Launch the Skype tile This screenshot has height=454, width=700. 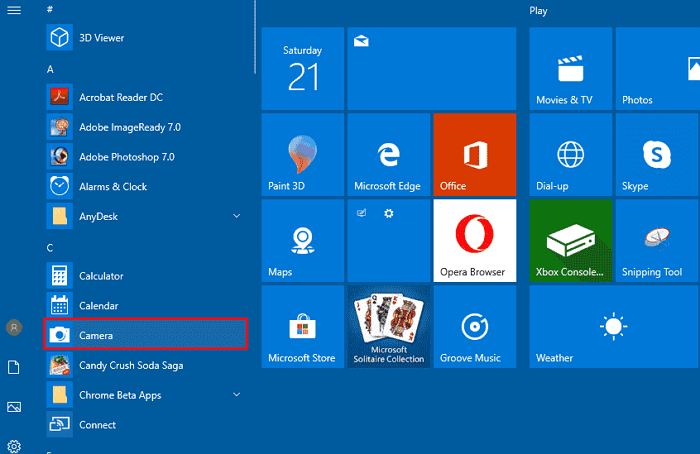click(x=658, y=154)
